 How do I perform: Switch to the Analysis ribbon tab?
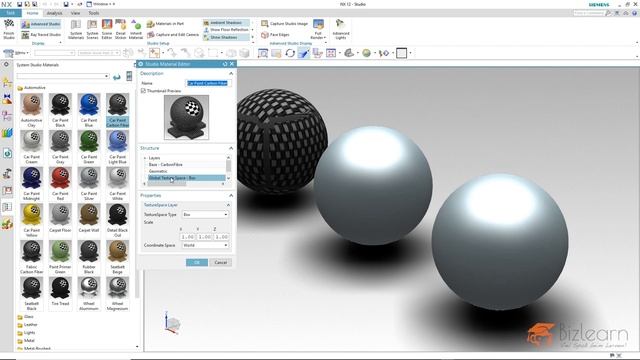point(54,13)
